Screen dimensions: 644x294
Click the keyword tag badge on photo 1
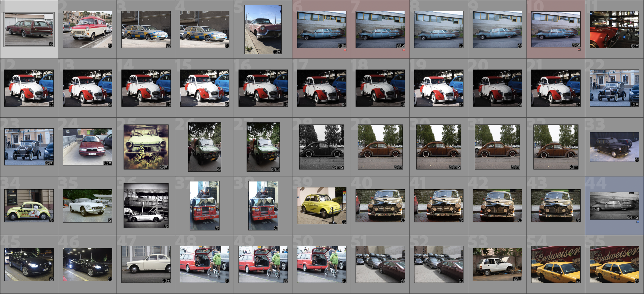(x=51, y=44)
